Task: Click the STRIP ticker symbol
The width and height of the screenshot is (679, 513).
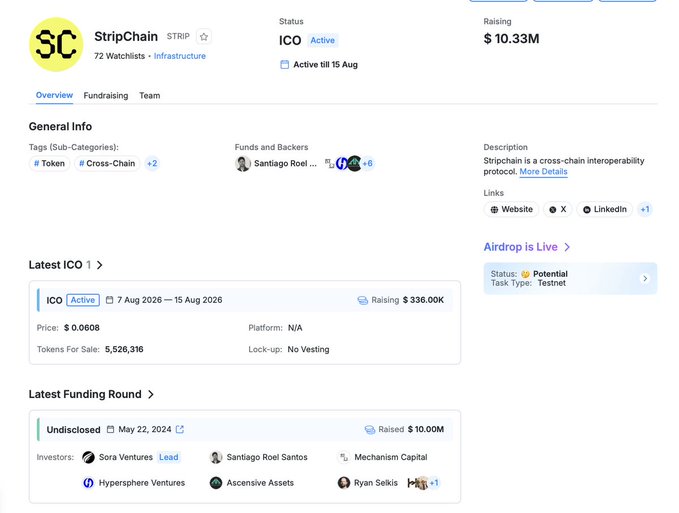Action: 178,36
